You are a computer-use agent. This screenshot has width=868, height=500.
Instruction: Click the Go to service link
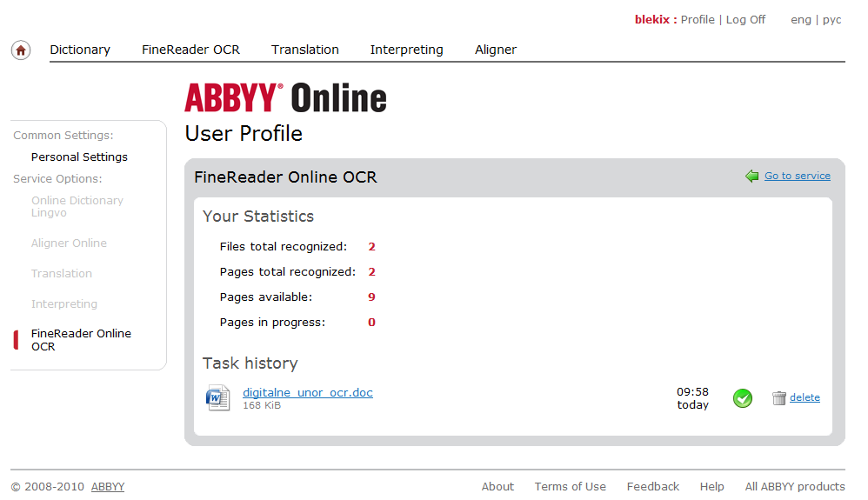[x=798, y=176]
